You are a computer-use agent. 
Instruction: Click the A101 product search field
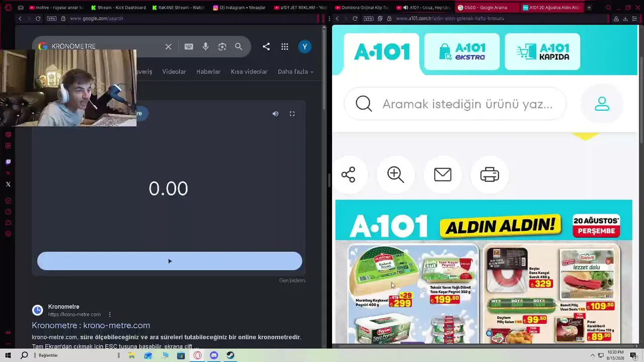(x=455, y=104)
